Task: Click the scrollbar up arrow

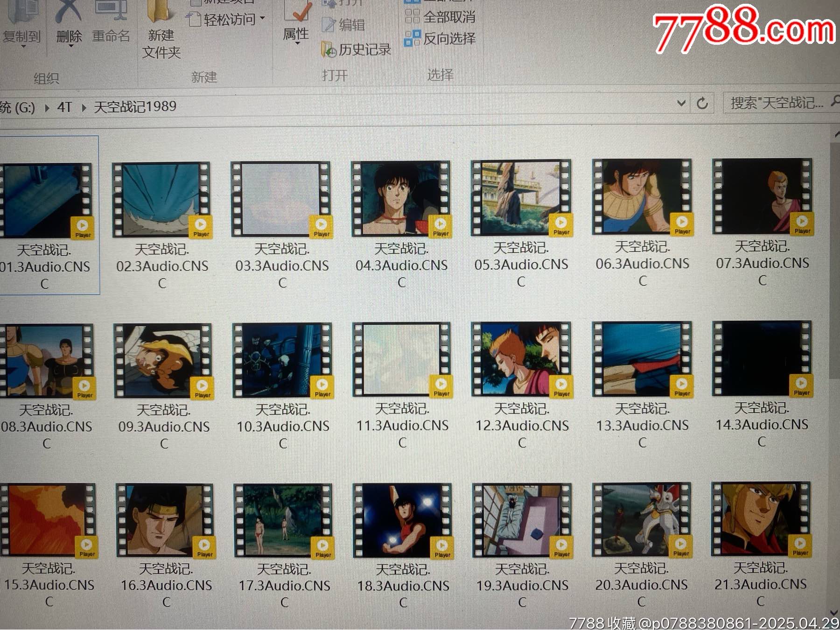Action: (x=836, y=135)
